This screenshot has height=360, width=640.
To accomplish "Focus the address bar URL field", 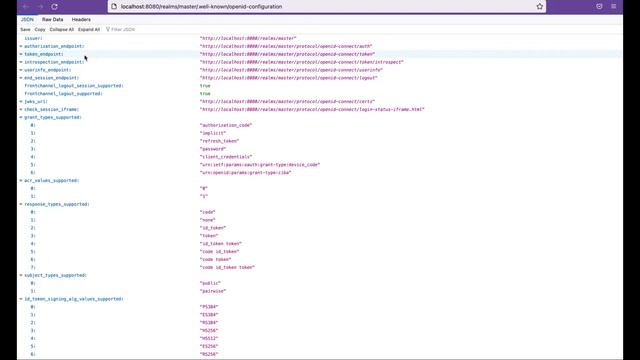I will coord(327,7).
